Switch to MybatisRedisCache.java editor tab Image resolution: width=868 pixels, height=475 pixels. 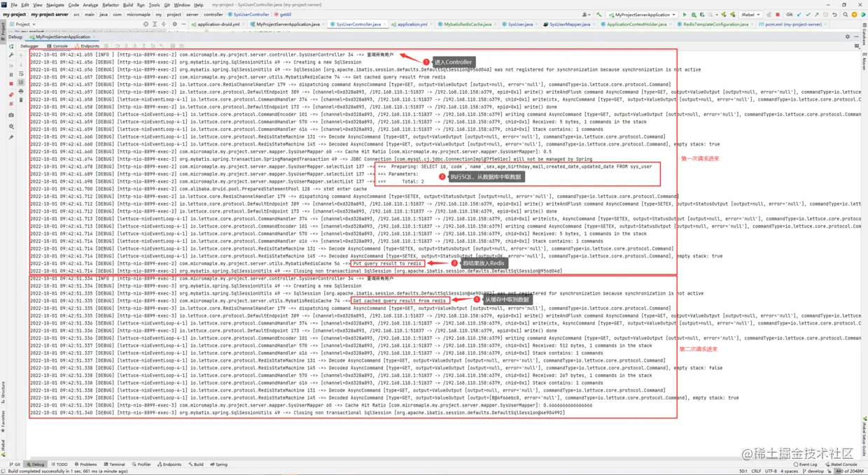pos(468,24)
